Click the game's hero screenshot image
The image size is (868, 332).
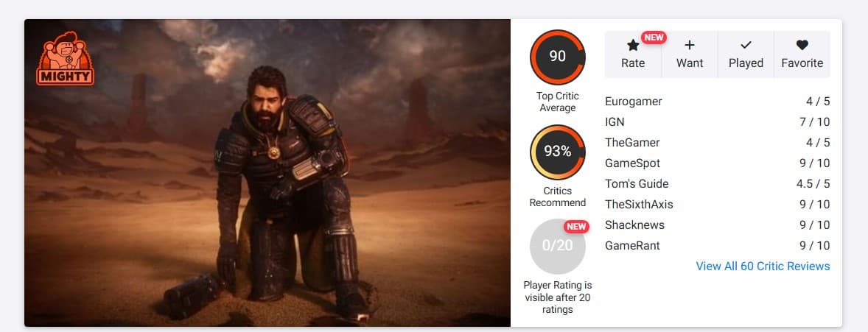coord(267,173)
